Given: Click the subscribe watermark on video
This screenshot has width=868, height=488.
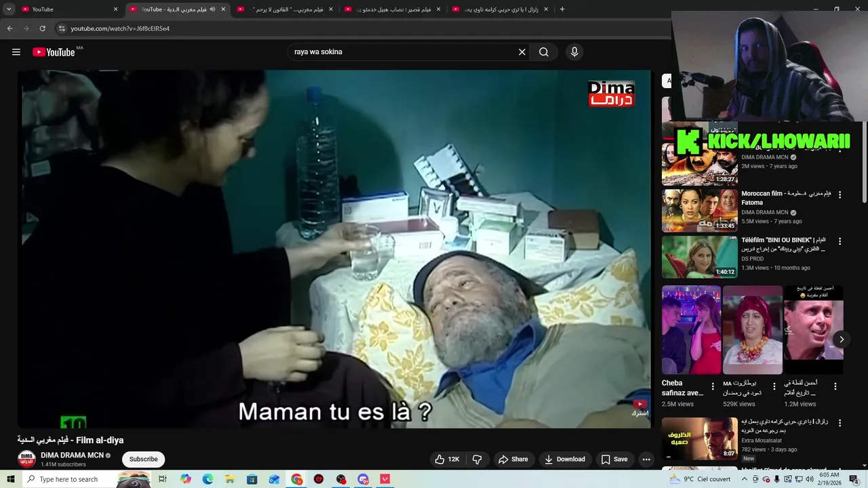Looking at the screenshot, I should point(640,408).
